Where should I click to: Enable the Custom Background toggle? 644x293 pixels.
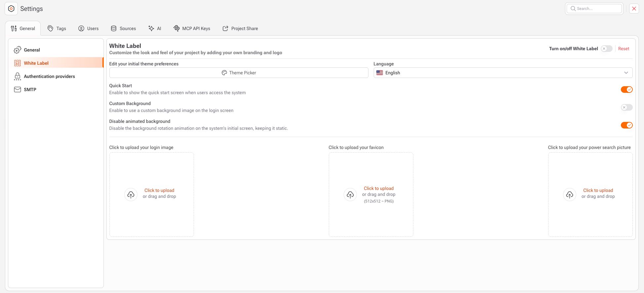tap(626, 107)
